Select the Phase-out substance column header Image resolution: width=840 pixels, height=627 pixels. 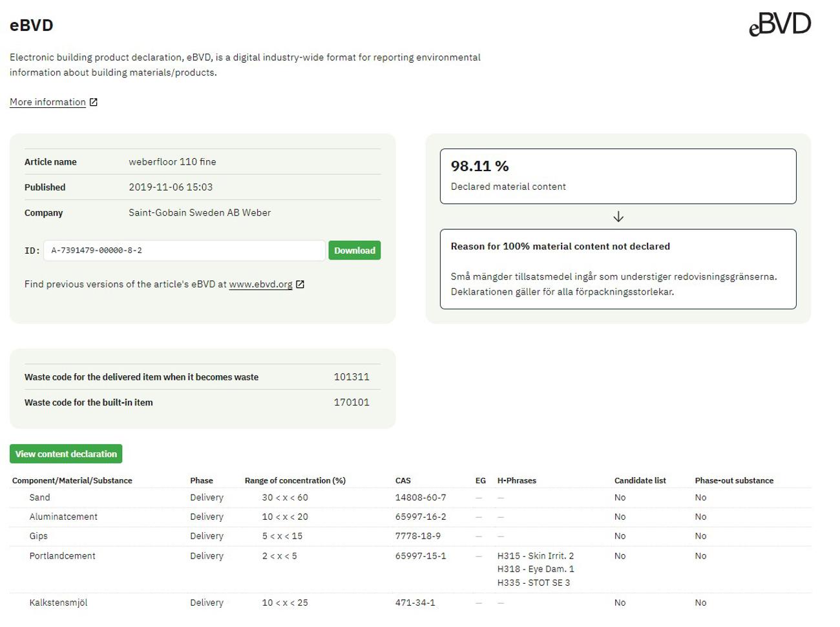pos(734,480)
